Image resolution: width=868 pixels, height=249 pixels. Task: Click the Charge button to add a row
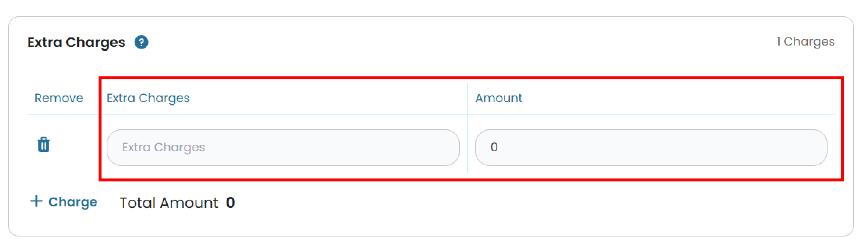tap(65, 201)
